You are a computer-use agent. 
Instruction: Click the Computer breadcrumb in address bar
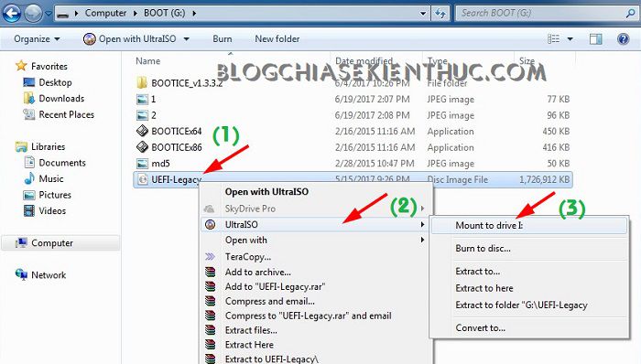point(105,13)
